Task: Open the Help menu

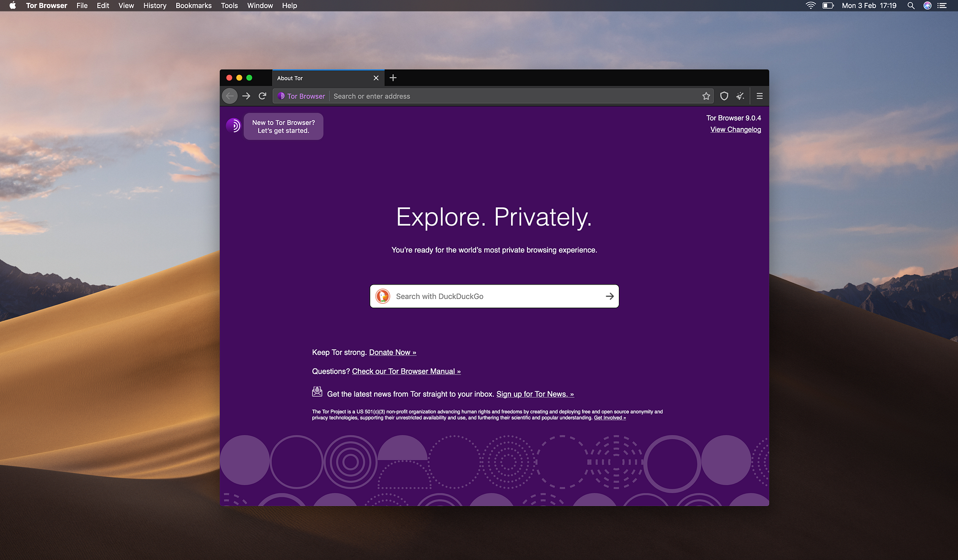Action: pos(290,6)
